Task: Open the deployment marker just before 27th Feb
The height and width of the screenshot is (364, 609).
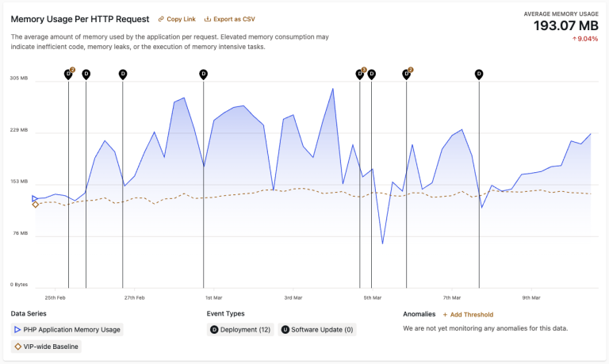Action: (x=123, y=75)
